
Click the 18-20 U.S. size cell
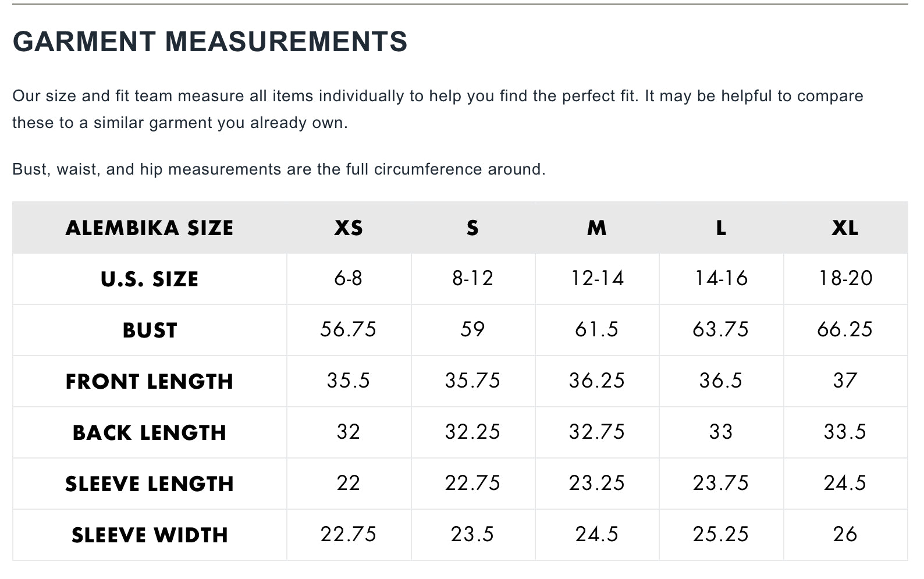tap(845, 279)
